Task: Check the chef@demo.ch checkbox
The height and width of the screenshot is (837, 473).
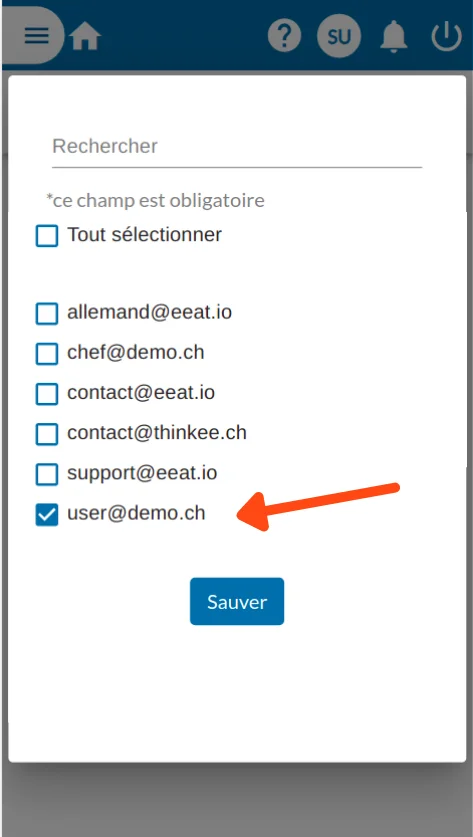Action: coord(47,353)
